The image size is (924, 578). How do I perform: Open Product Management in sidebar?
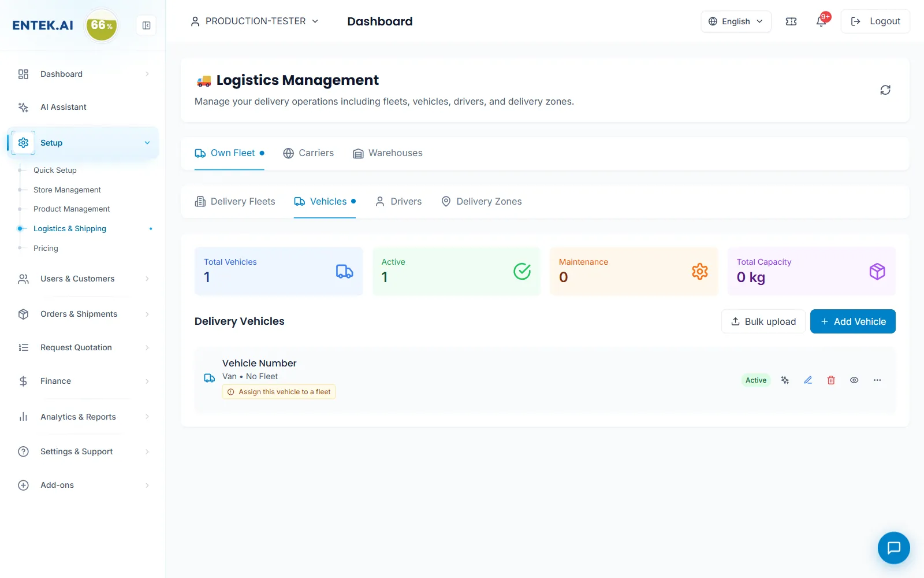click(72, 209)
